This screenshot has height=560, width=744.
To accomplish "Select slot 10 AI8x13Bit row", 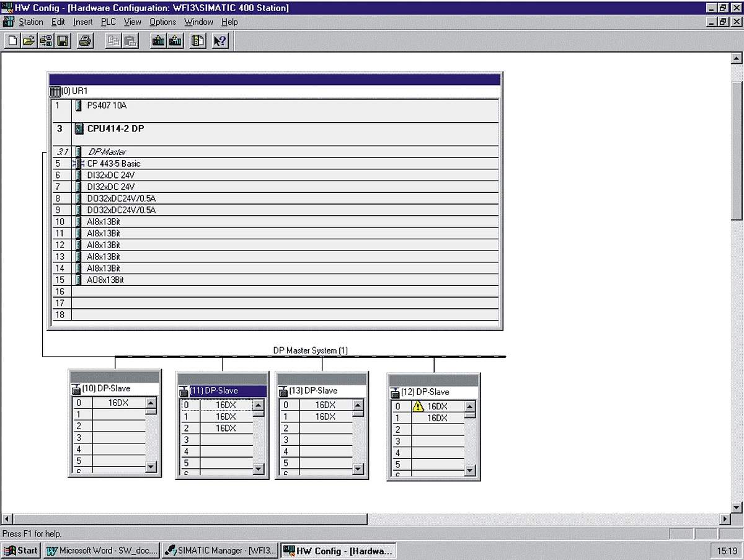I will [x=275, y=222].
